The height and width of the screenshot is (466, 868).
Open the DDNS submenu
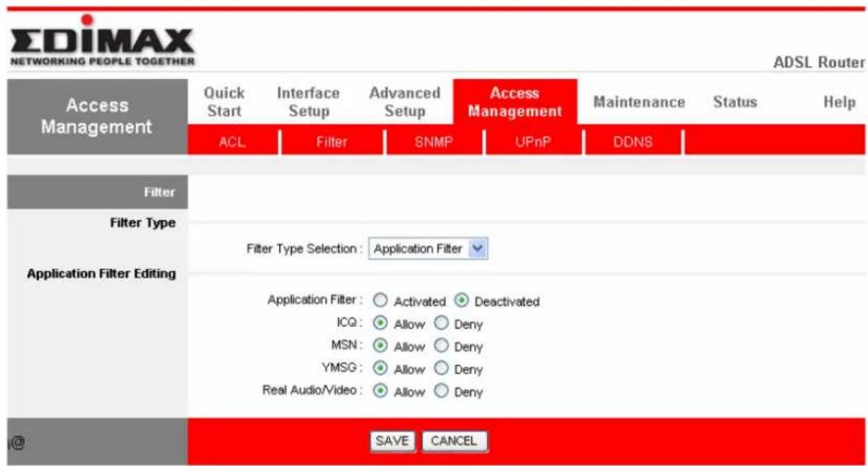pyautogui.click(x=632, y=142)
